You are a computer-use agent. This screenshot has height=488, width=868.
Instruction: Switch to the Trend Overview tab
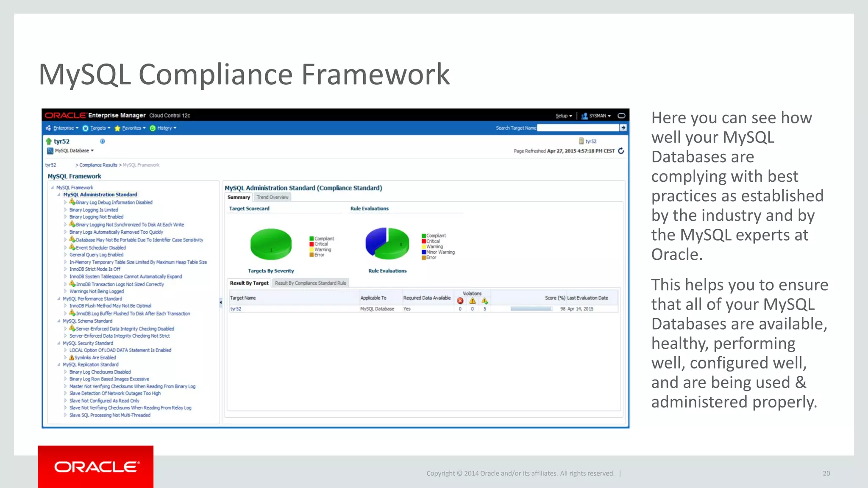click(273, 197)
